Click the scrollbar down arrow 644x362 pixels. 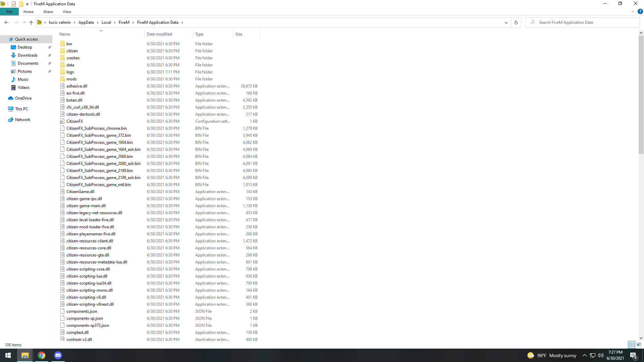coord(641,338)
